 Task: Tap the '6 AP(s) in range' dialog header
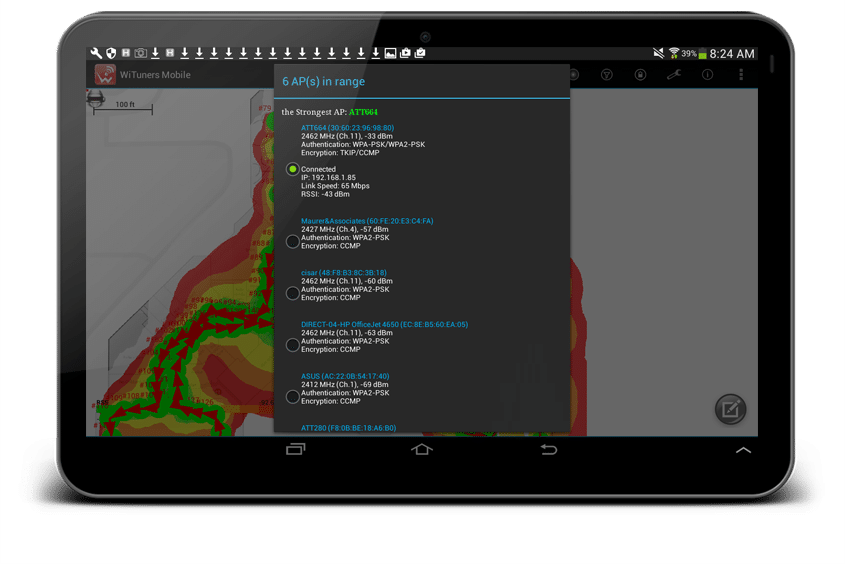click(323, 81)
